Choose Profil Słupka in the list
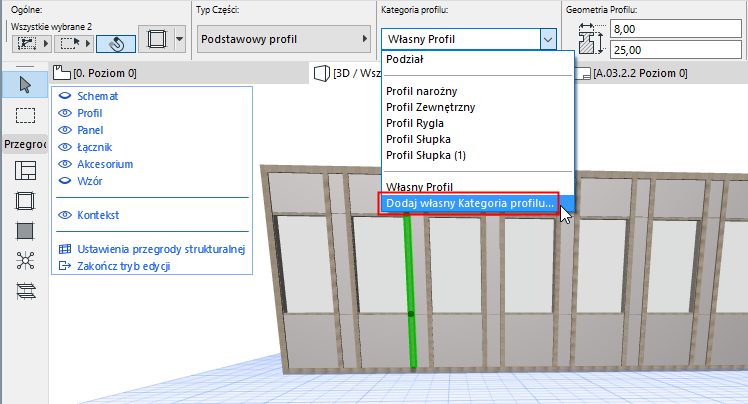748x404 pixels. tap(478, 139)
